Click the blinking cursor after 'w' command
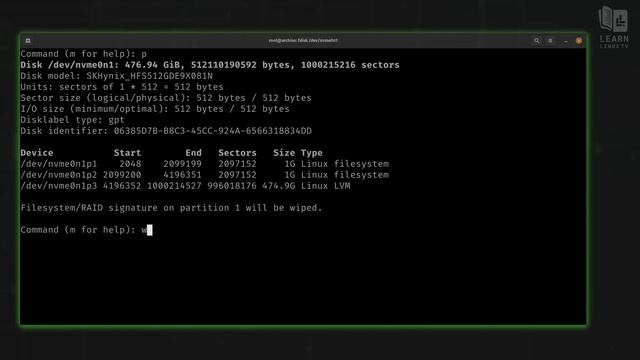This screenshot has height=360, width=640. pyautogui.click(x=150, y=230)
